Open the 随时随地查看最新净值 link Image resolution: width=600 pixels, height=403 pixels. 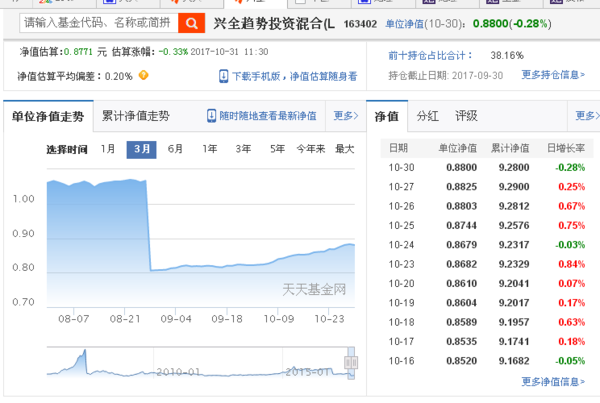click(x=268, y=116)
